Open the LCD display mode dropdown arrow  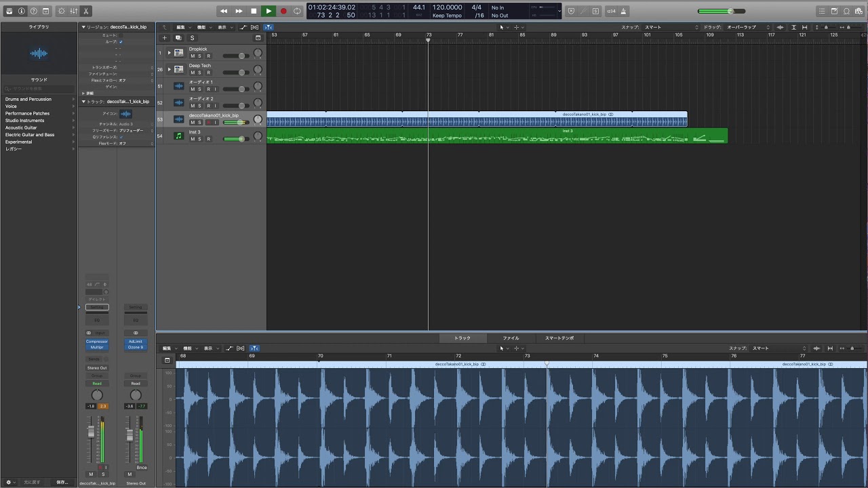tap(559, 11)
